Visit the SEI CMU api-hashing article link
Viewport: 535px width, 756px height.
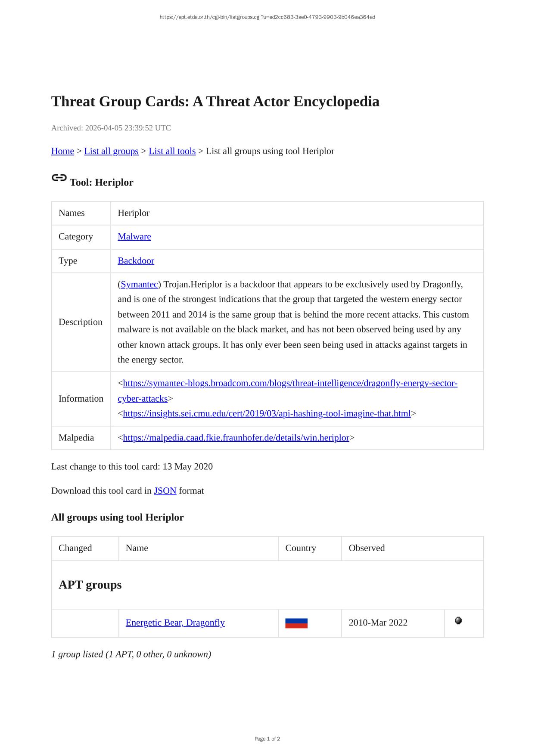[x=267, y=414]
